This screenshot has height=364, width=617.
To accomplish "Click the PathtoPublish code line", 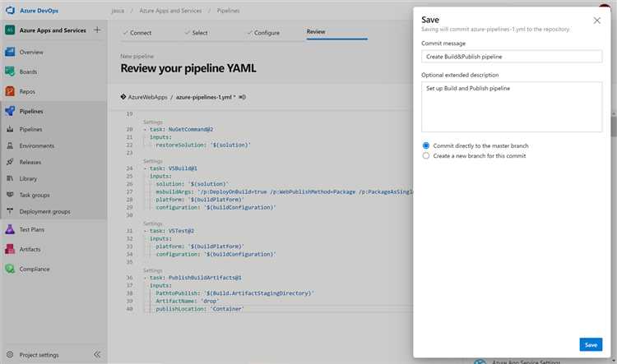I will (235, 293).
